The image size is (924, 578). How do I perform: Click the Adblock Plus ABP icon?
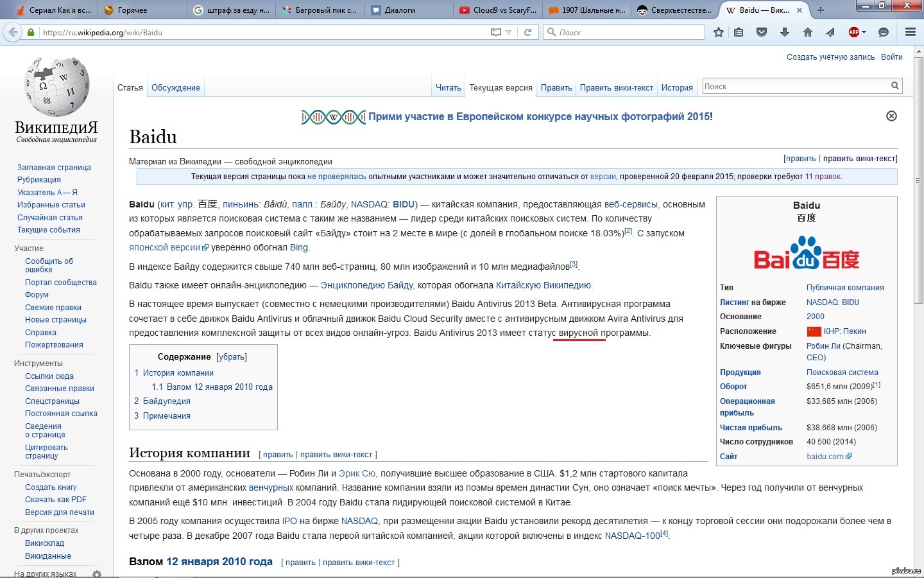(x=853, y=32)
